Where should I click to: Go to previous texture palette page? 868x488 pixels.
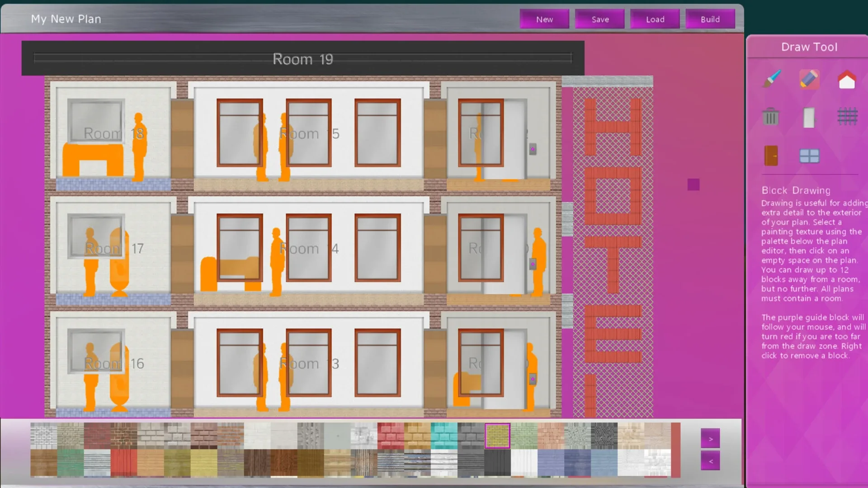click(710, 461)
